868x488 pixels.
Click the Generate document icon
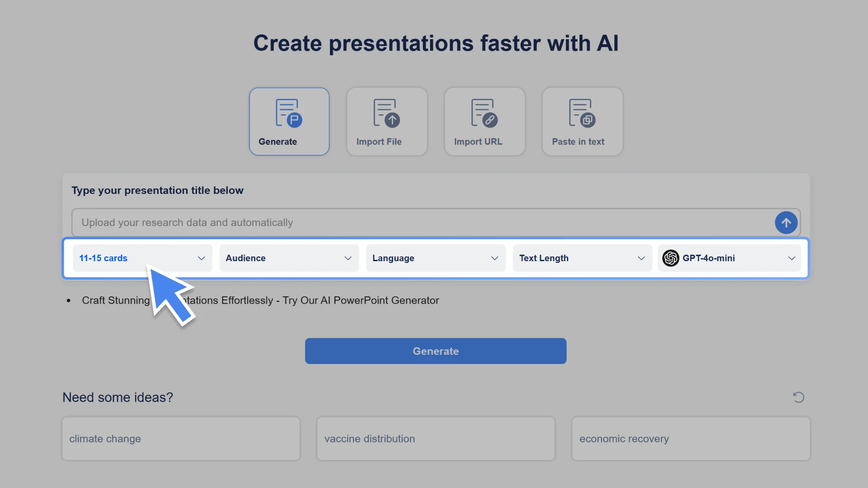pos(289,113)
